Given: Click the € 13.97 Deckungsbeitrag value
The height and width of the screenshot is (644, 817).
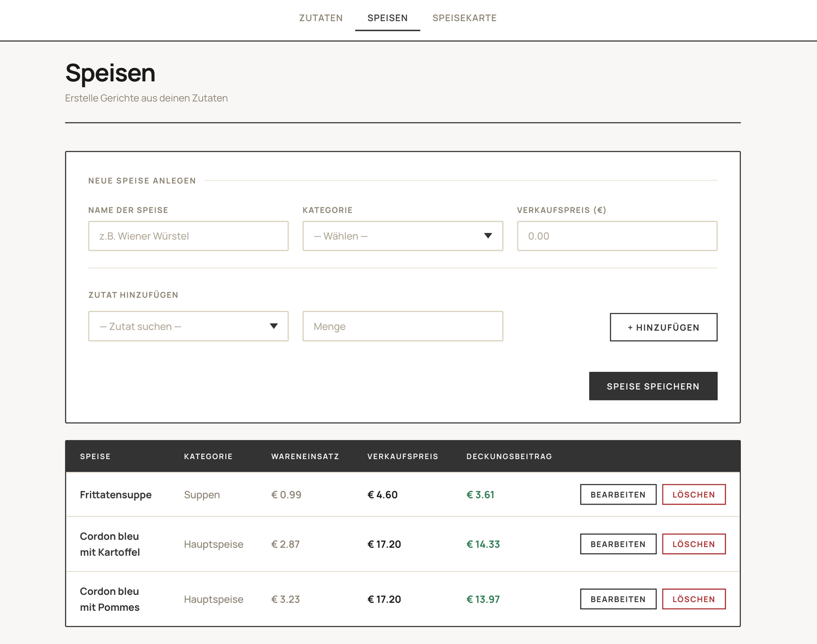Looking at the screenshot, I should (x=483, y=599).
